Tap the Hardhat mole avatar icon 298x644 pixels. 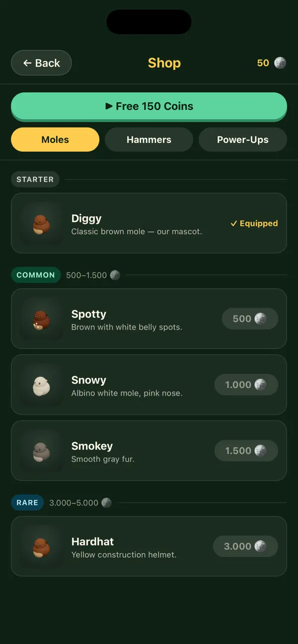(x=42, y=547)
